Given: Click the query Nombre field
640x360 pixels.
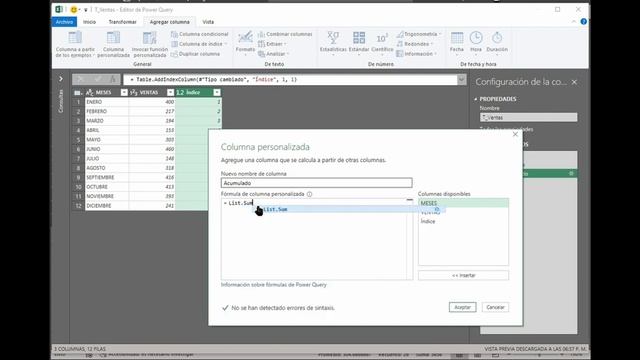Looking at the screenshot, I should [x=529, y=118].
